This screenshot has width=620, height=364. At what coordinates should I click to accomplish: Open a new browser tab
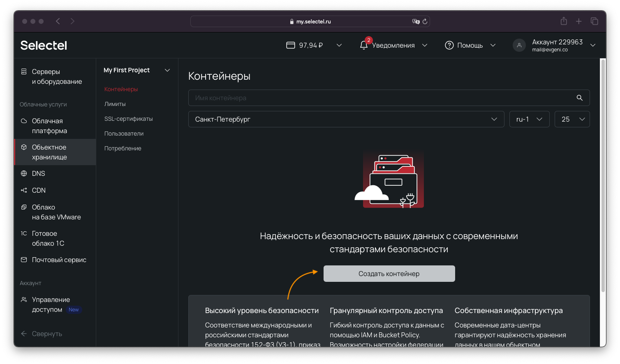point(579,21)
